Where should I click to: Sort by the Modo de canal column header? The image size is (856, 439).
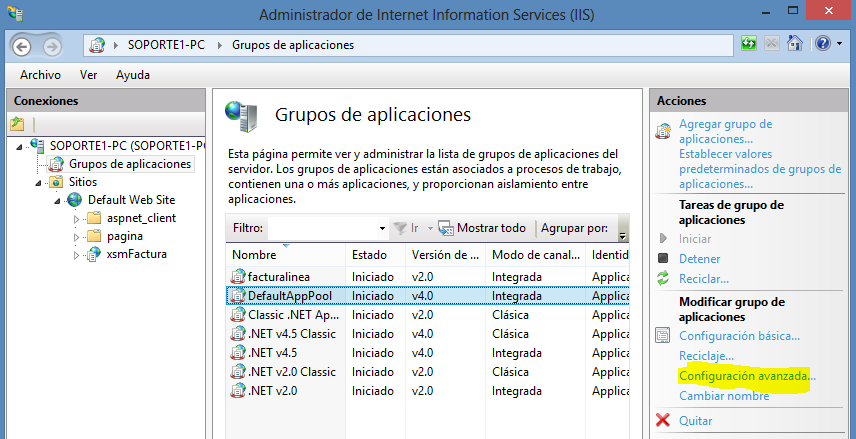click(536, 255)
